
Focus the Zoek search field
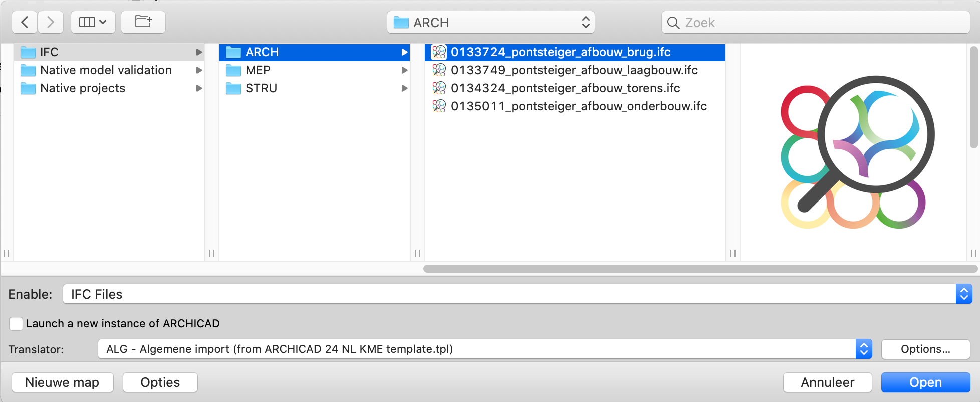click(x=816, y=22)
